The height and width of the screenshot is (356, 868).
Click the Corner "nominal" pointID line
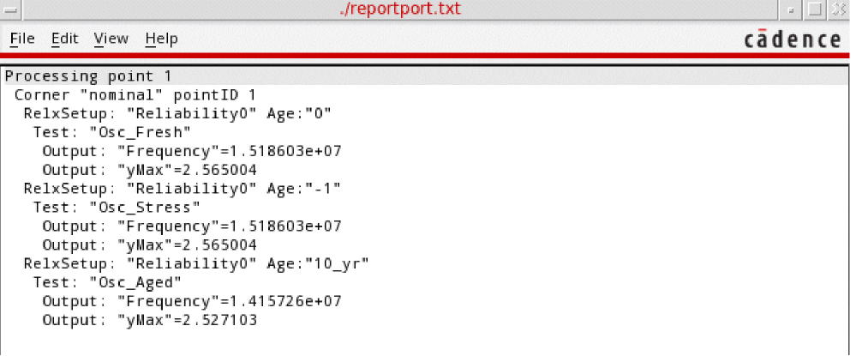[135, 94]
